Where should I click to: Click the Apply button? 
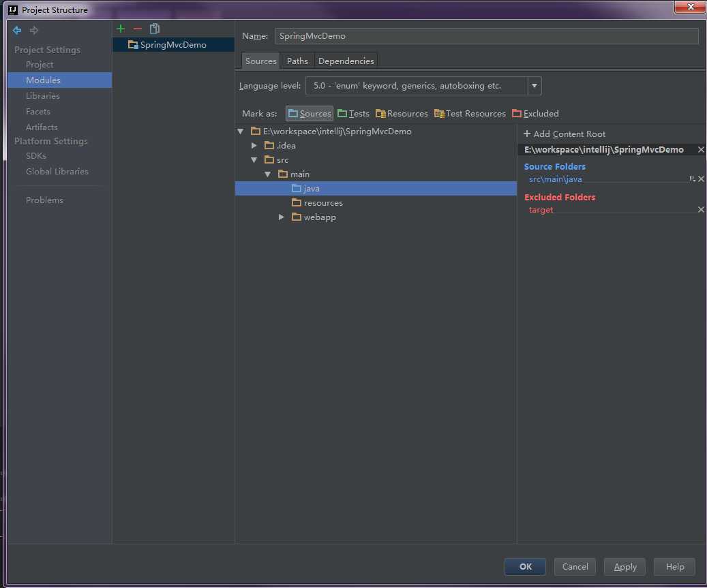tap(625, 566)
